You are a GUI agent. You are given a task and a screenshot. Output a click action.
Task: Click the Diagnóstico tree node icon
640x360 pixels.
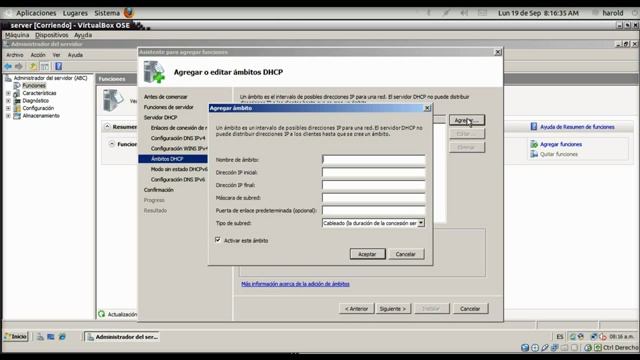coord(17,100)
